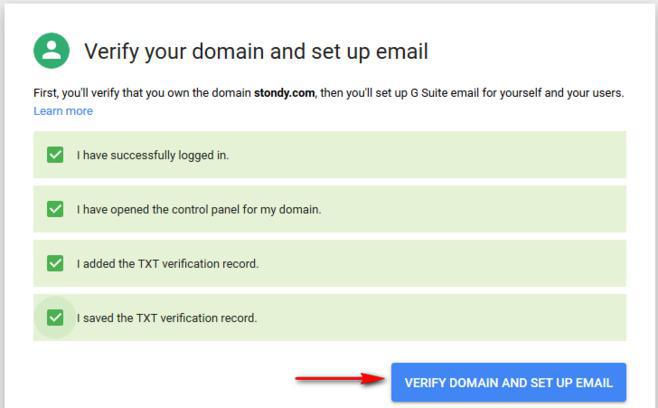Uncheck the opened control panel checkbox
Image resolution: width=658 pixels, height=408 pixels.
coord(55,209)
